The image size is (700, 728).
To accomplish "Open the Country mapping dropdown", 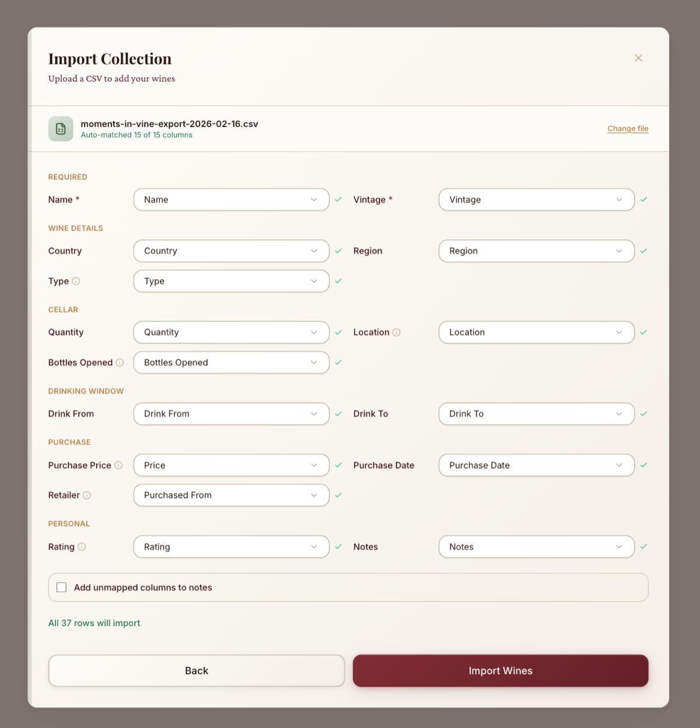I will pos(231,251).
